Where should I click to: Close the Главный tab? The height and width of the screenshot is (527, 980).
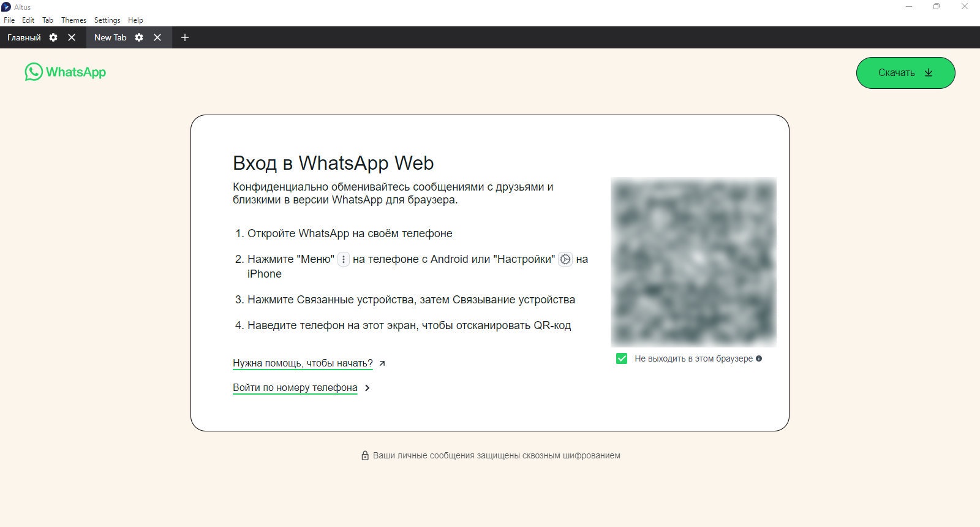[72, 37]
